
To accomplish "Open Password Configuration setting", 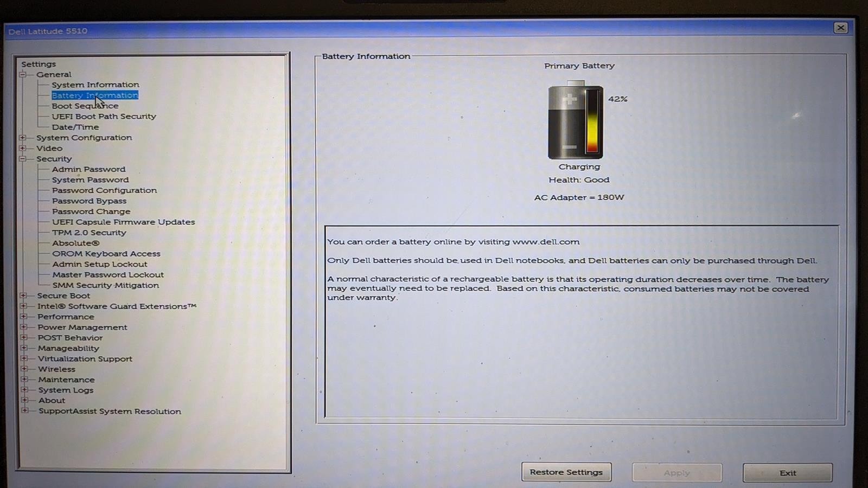I will click(x=105, y=190).
